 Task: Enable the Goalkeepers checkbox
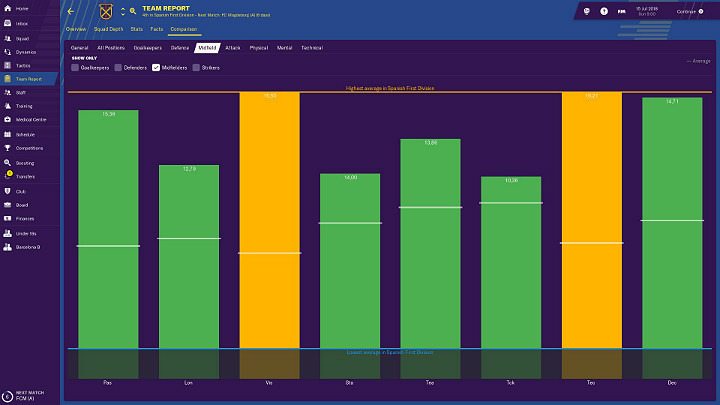[x=75, y=68]
